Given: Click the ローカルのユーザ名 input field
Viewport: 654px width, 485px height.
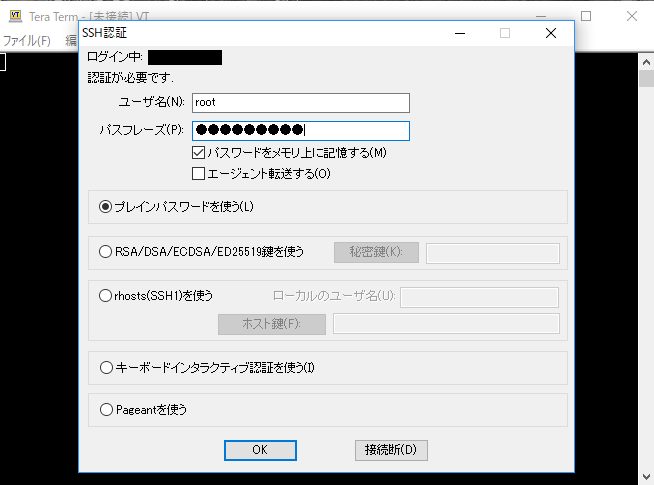Looking at the screenshot, I should [479, 297].
